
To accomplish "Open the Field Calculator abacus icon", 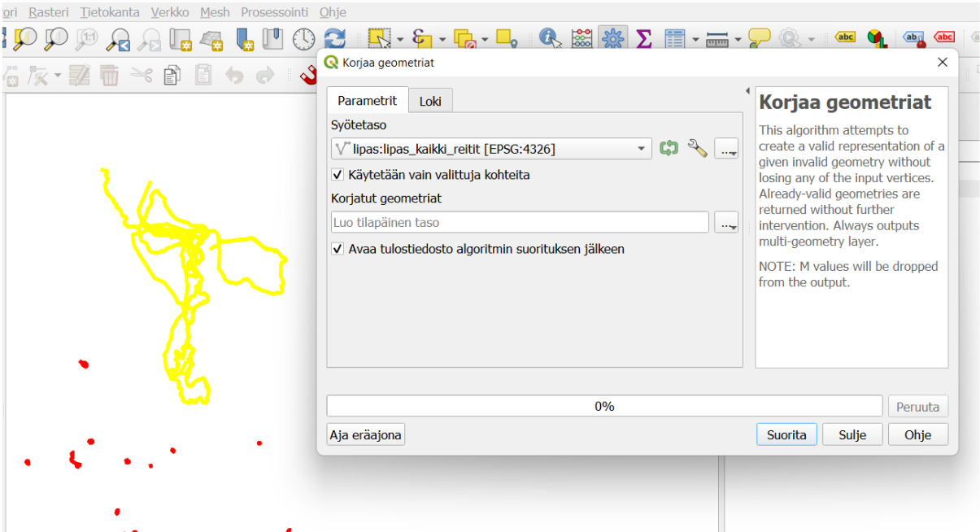I will coord(582,38).
